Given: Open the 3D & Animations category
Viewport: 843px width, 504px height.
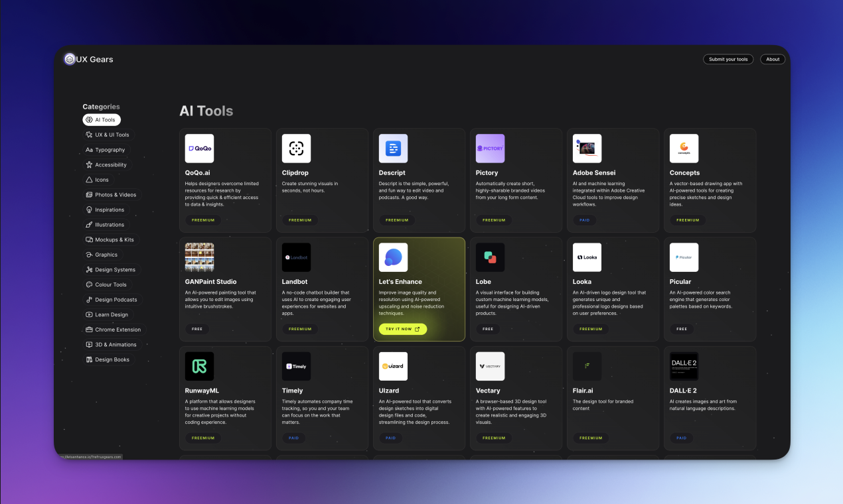Looking at the screenshot, I should coord(112,345).
